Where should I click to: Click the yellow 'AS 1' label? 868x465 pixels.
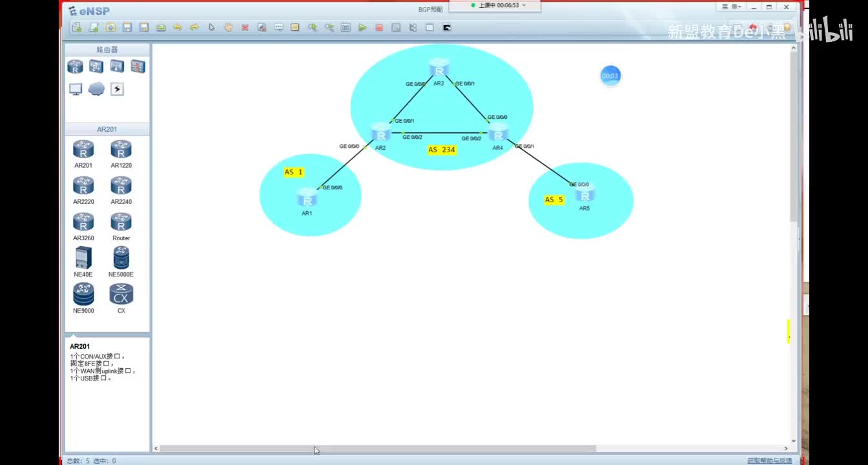293,172
